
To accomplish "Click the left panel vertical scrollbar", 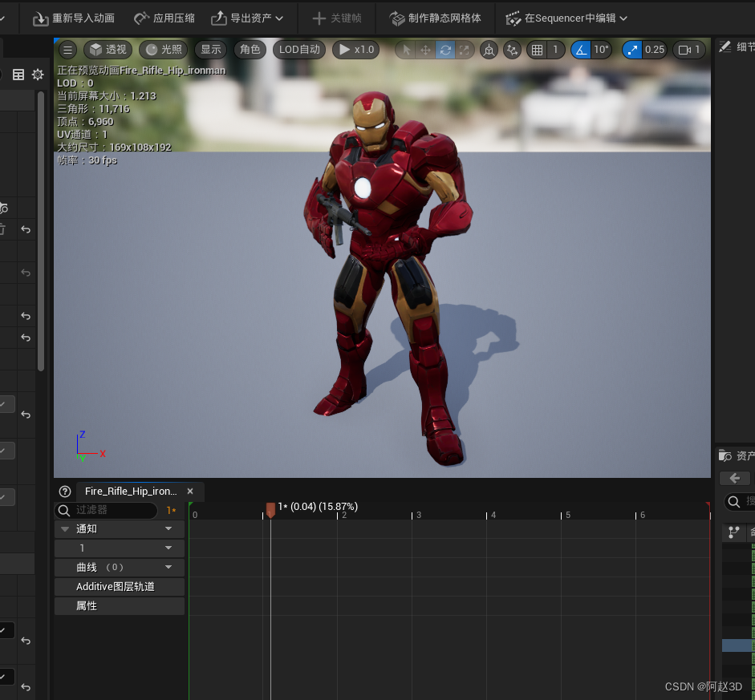I will 41,231.
